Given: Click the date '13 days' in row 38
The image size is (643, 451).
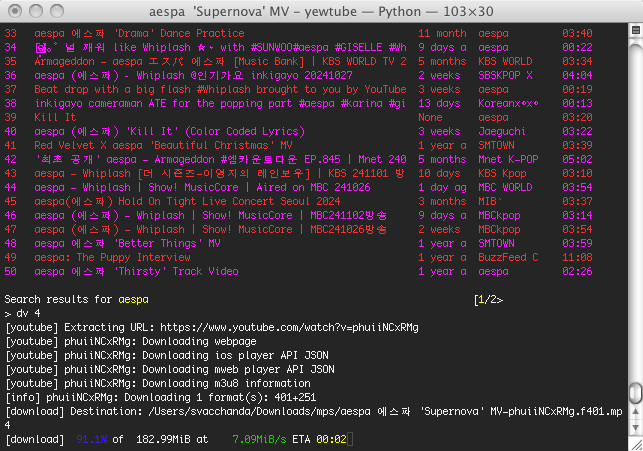Looking at the screenshot, I should [x=439, y=103].
